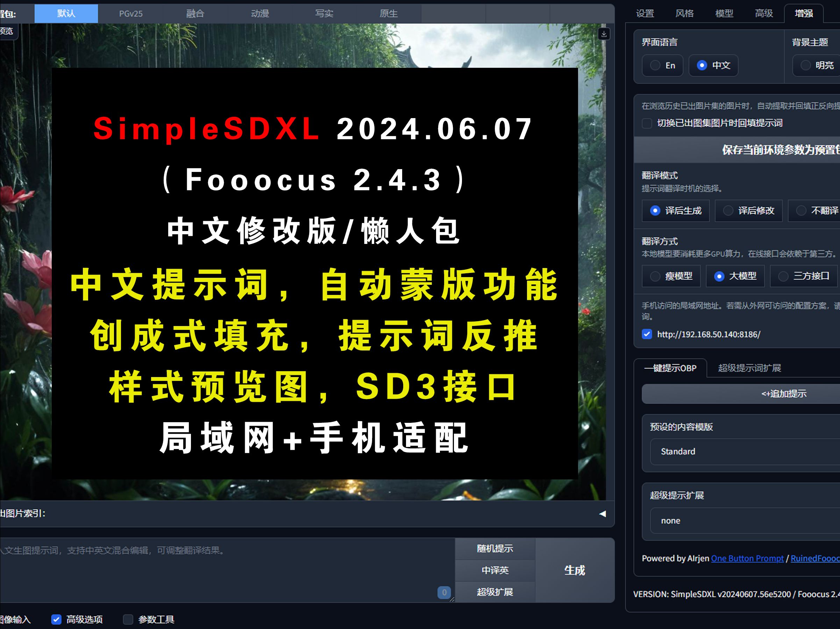Choose 三方接口 translation method
This screenshot has width=840, height=629.
coord(804,276)
